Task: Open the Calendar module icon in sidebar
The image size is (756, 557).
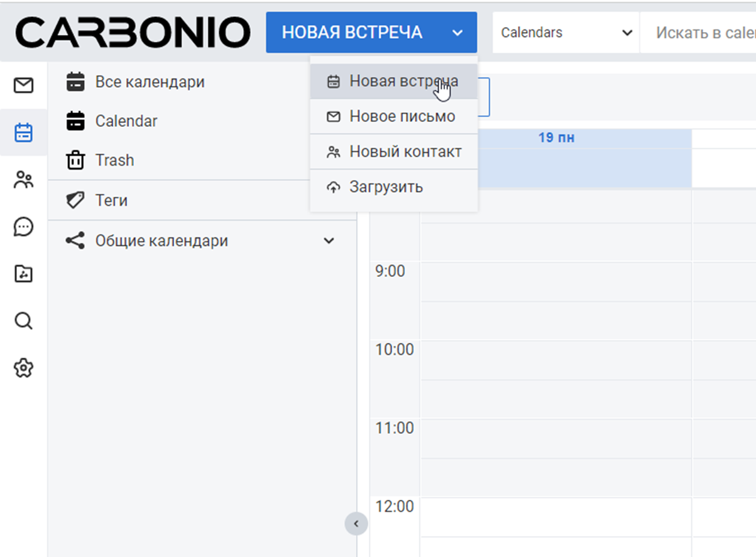Action: pos(23,132)
